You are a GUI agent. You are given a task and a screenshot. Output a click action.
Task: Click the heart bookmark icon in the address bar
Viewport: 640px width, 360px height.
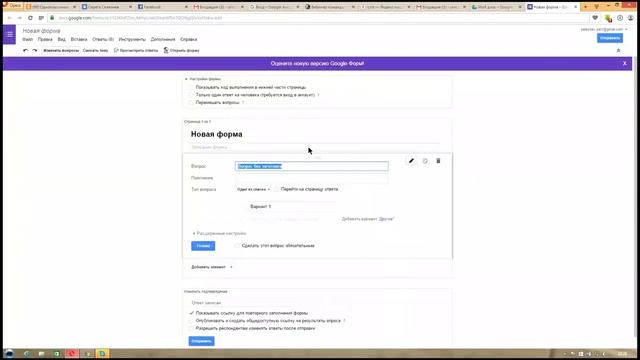(x=595, y=18)
